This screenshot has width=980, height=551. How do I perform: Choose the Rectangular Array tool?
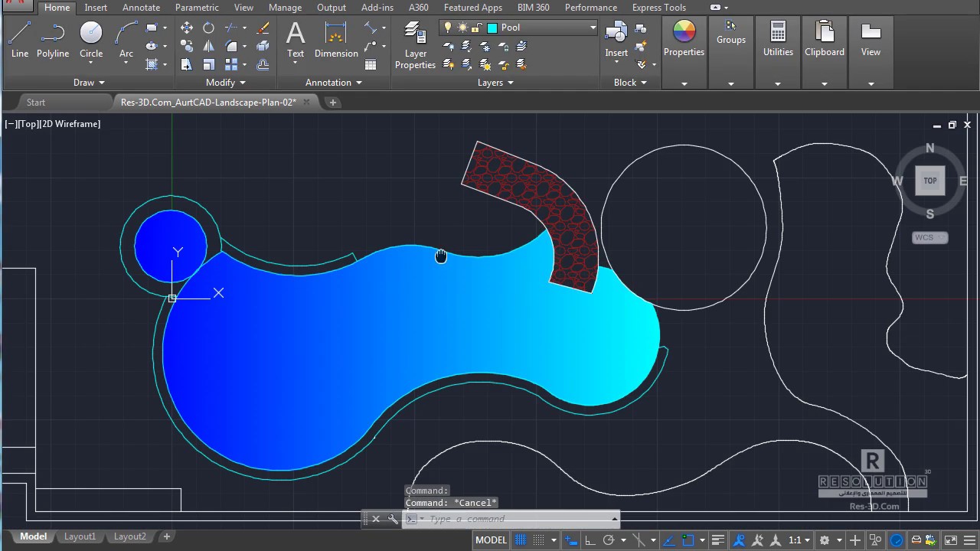[x=231, y=64]
